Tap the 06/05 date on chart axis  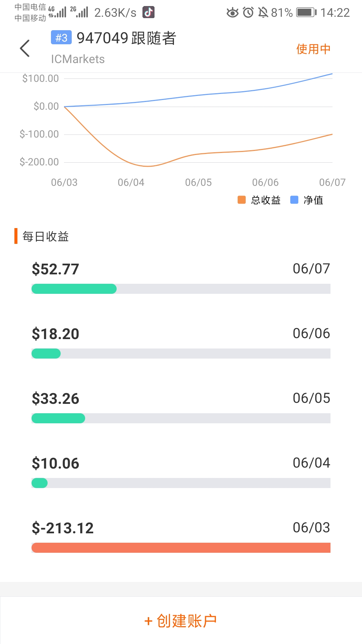tap(198, 182)
